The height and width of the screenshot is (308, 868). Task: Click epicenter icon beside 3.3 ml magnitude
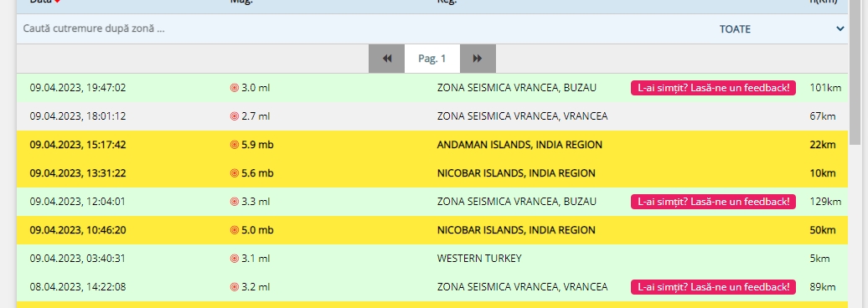(x=234, y=202)
